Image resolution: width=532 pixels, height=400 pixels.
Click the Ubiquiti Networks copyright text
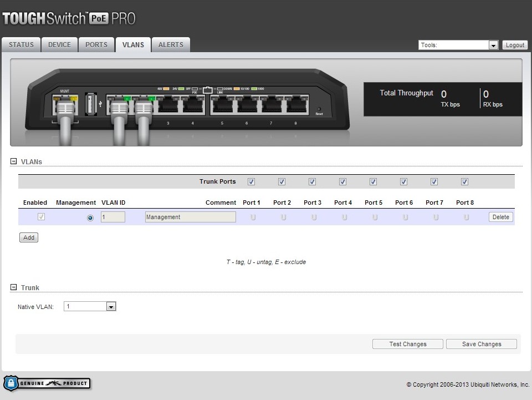click(468, 384)
